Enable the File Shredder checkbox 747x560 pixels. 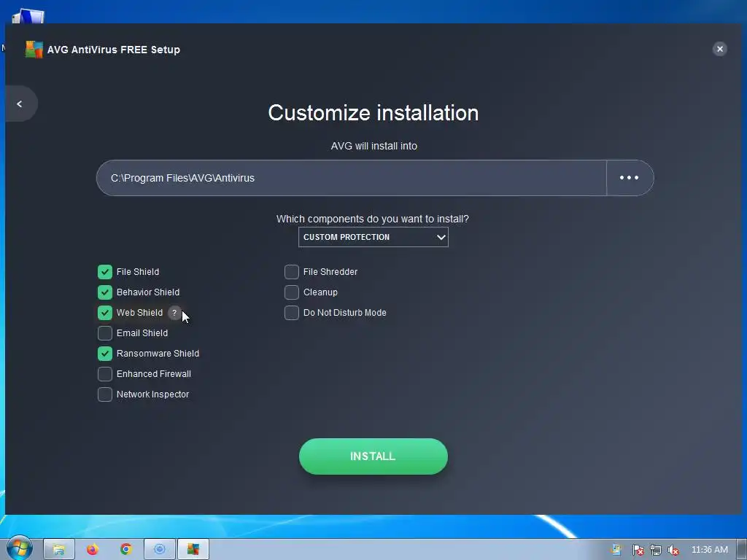point(292,272)
